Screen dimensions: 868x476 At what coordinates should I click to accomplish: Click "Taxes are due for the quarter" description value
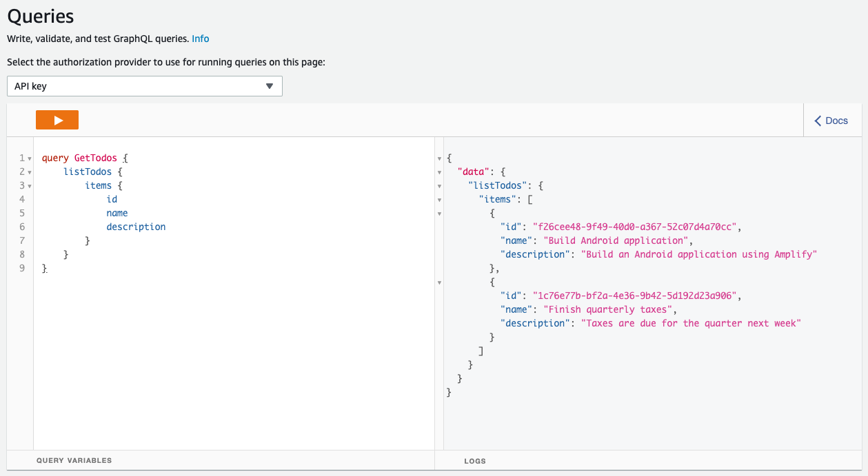coord(691,323)
